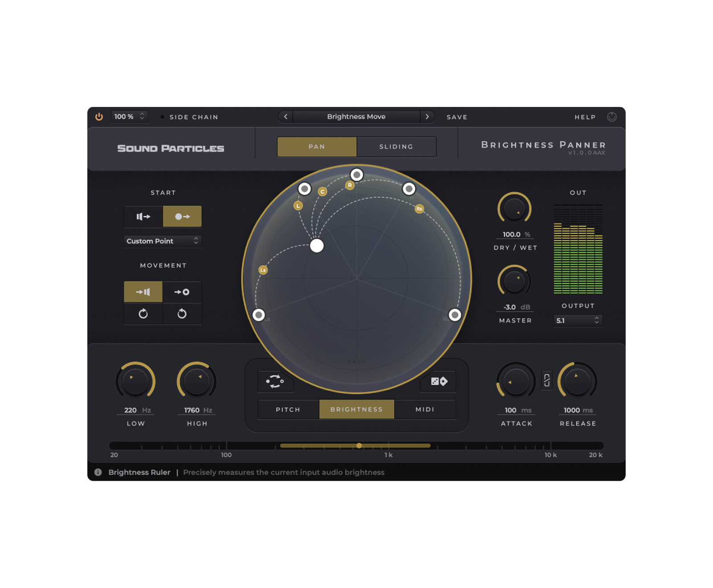Viewport: 713px width, 588px height.
Task: Click the swap movement direction icon
Action: pyautogui.click(x=275, y=381)
